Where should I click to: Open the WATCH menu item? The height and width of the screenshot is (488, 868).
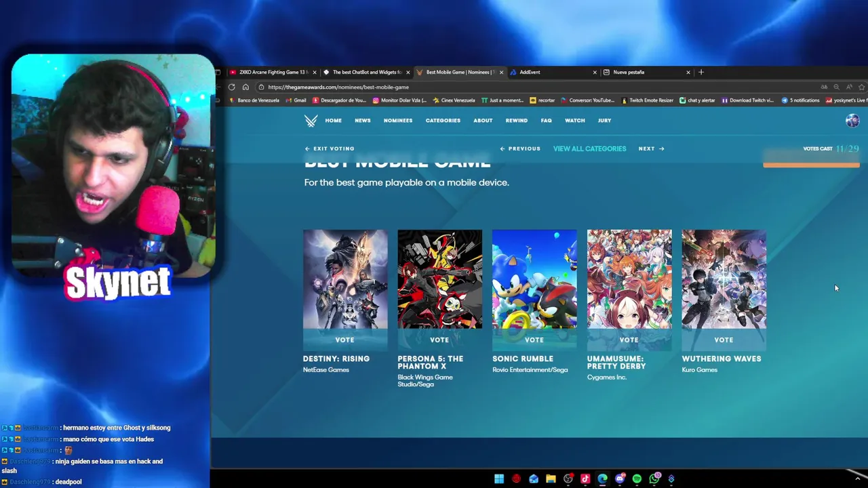coord(575,121)
